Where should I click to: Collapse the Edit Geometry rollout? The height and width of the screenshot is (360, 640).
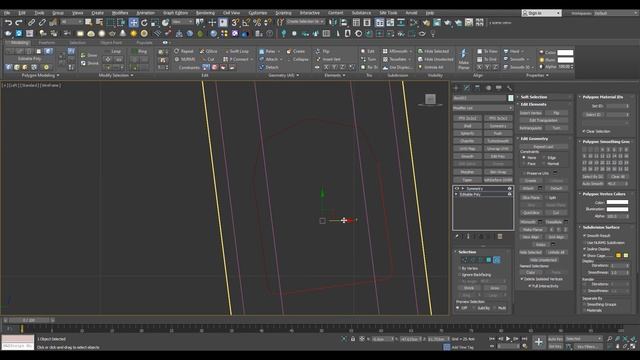534,138
